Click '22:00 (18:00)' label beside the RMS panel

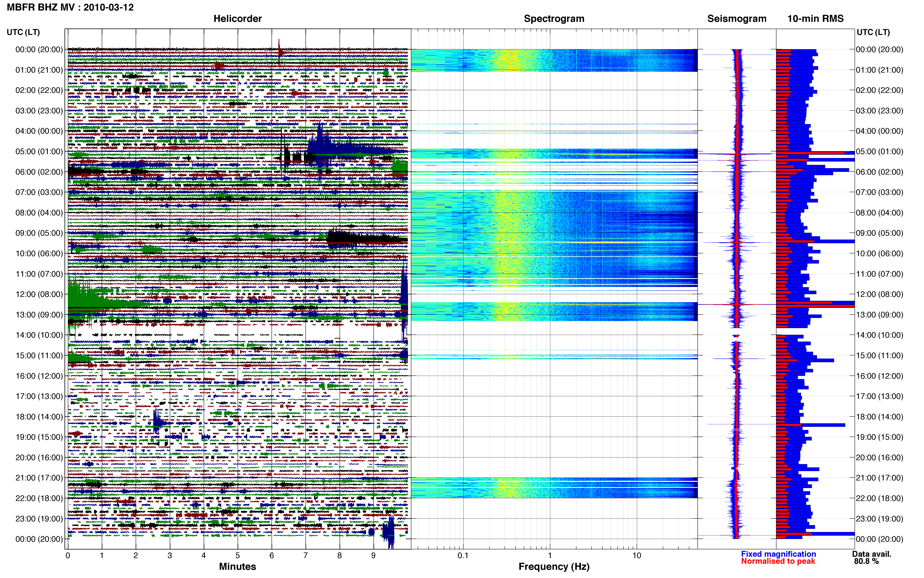point(879,498)
